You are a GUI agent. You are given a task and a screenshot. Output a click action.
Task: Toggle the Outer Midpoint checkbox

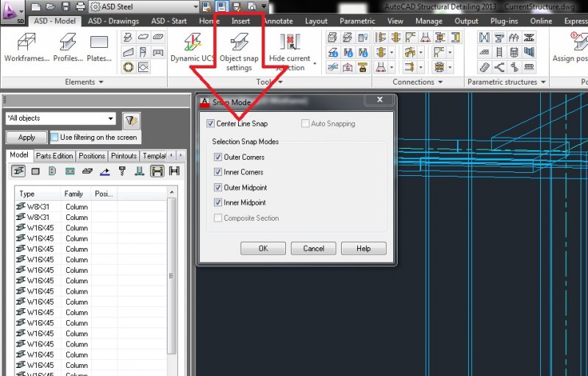click(218, 187)
